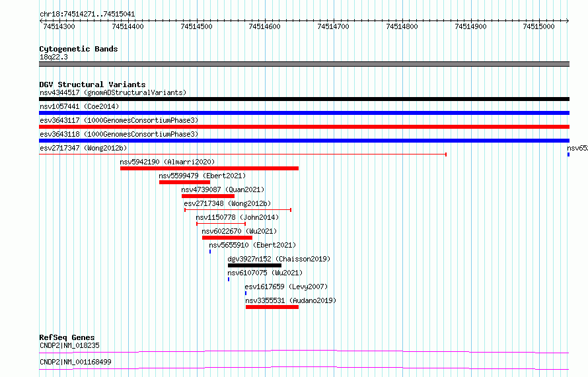This screenshot has width=588, height=377.
Task: Select the red nsv4739087 variant bar
Action: point(208,196)
